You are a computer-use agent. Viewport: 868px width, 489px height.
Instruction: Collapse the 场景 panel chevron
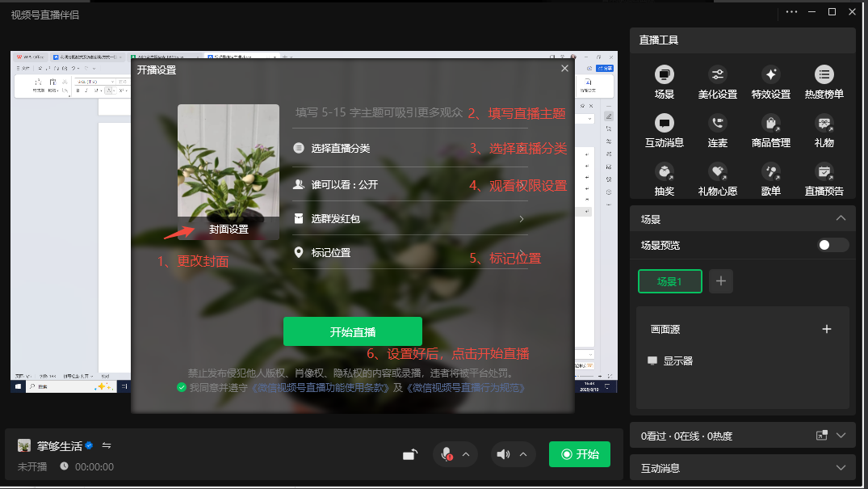841,218
